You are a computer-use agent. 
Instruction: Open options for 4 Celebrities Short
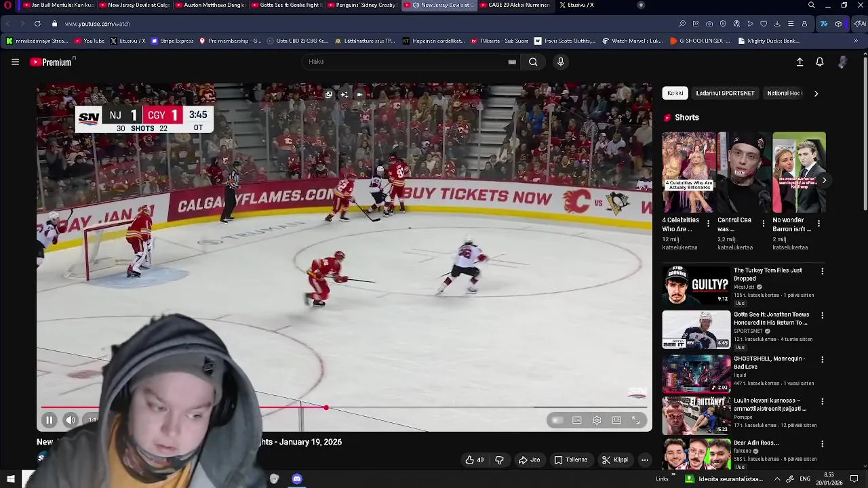click(709, 223)
